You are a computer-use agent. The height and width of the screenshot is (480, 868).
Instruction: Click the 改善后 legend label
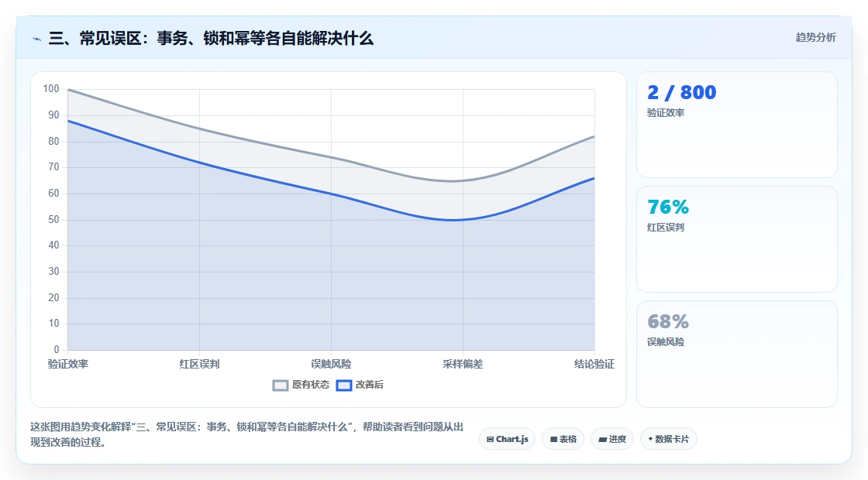(x=369, y=385)
